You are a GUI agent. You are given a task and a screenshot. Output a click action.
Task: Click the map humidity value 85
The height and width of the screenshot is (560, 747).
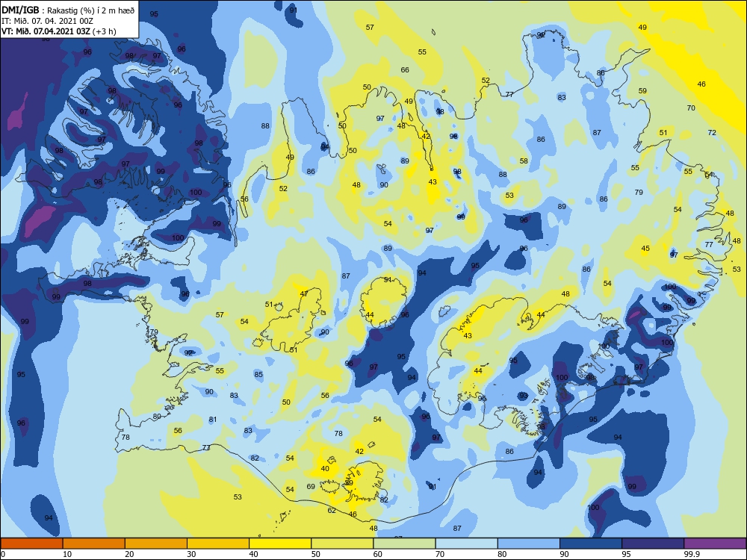pos(258,375)
